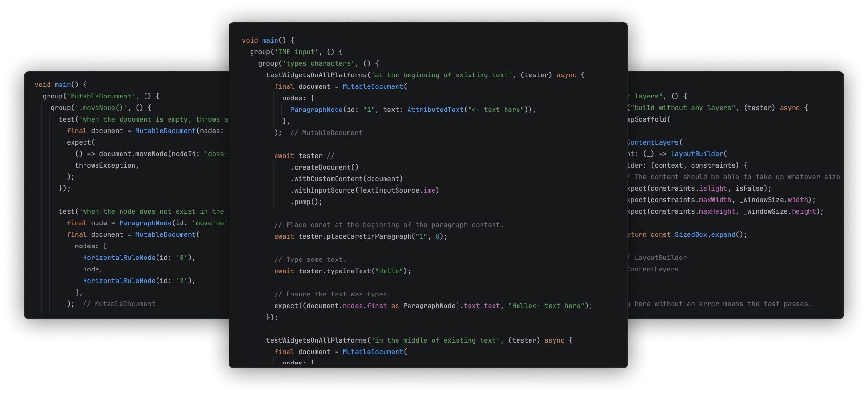Click .withInputSource(TextInputSource.ime) line
Image resolution: width=868 pixels, height=394 pixels.
365,190
